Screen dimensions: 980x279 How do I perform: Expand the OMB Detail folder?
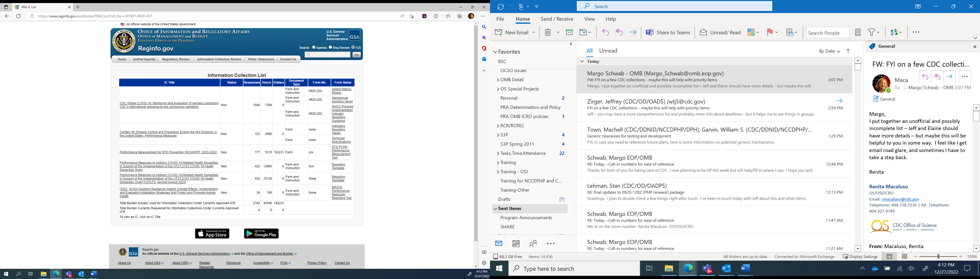click(x=498, y=80)
